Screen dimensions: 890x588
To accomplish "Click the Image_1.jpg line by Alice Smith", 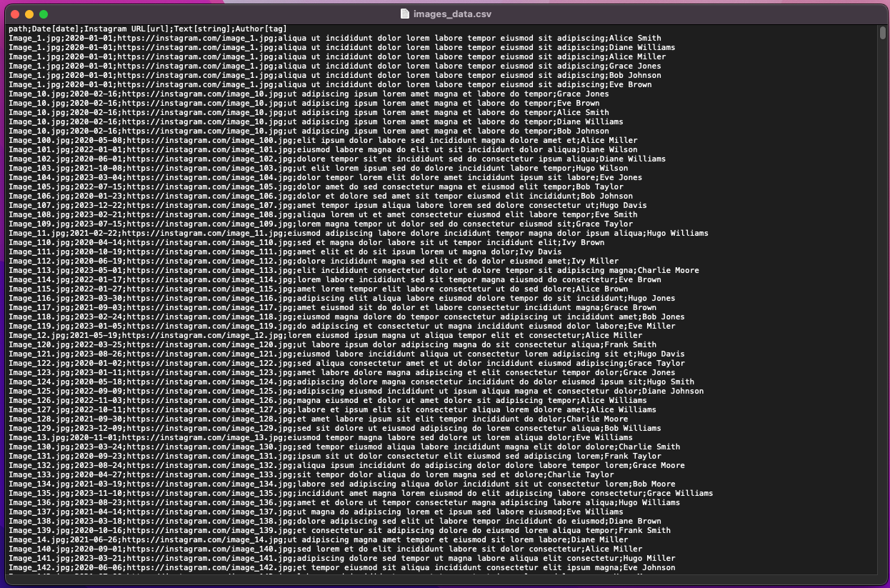I will pos(335,38).
